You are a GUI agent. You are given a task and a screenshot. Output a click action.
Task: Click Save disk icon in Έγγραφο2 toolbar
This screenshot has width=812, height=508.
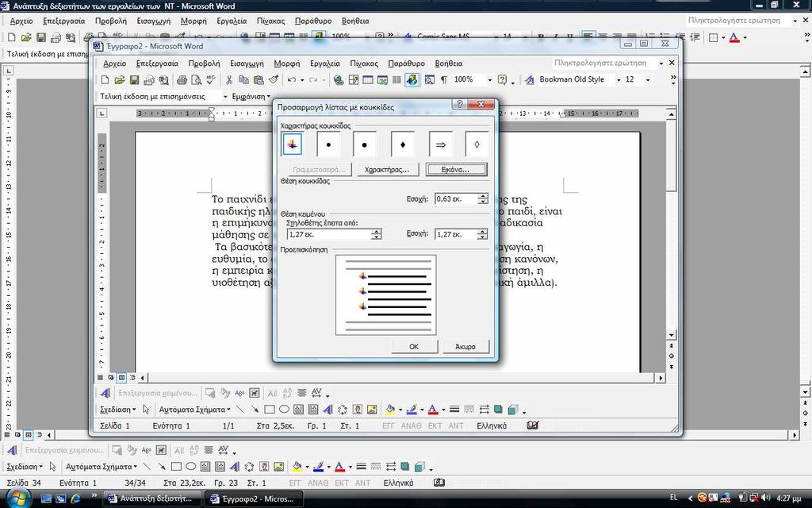pos(134,80)
